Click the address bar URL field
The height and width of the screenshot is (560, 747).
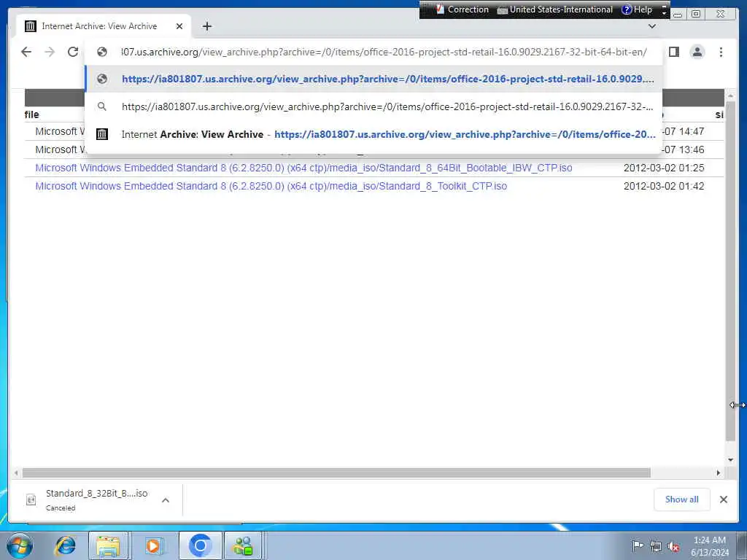(384, 52)
